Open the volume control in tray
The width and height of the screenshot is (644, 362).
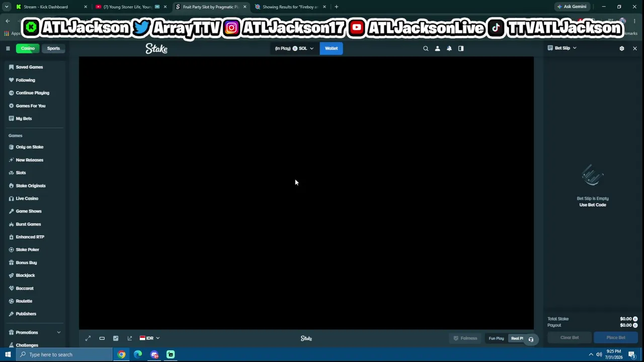(x=599, y=354)
